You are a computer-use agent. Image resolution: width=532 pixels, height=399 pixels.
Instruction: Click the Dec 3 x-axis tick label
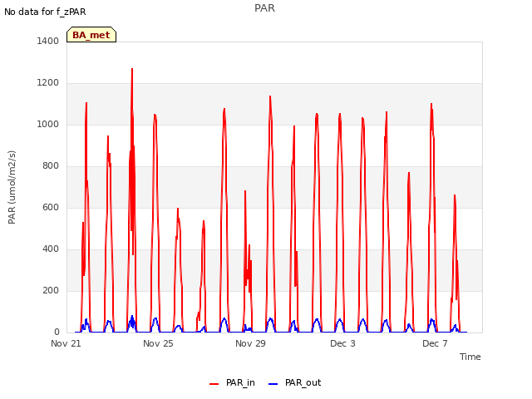pos(342,343)
